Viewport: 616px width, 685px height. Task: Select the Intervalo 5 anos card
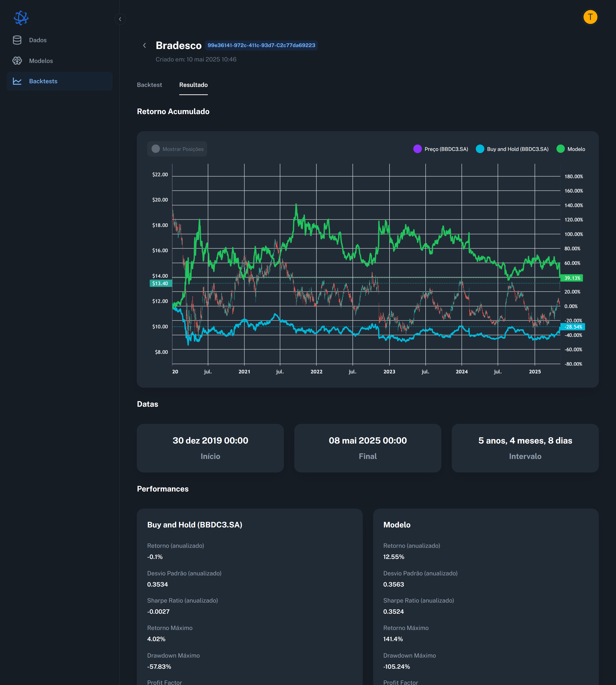point(525,448)
